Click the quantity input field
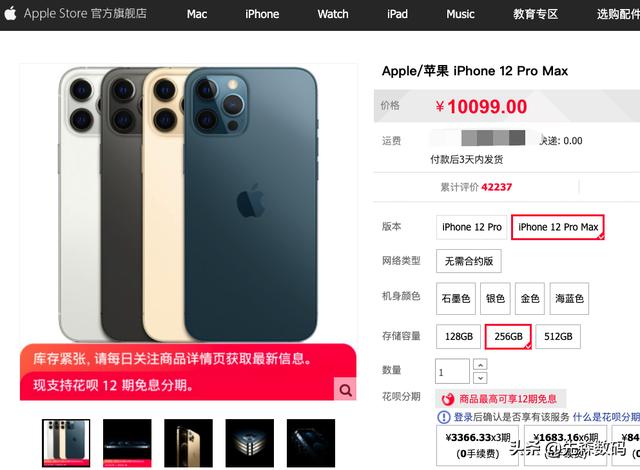The image size is (640, 470). pyautogui.click(x=452, y=371)
